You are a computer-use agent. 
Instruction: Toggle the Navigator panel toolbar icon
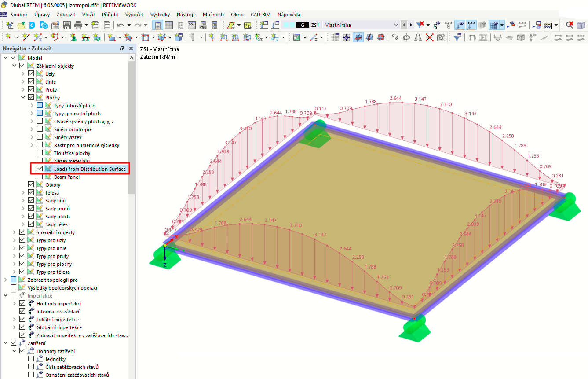(157, 25)
